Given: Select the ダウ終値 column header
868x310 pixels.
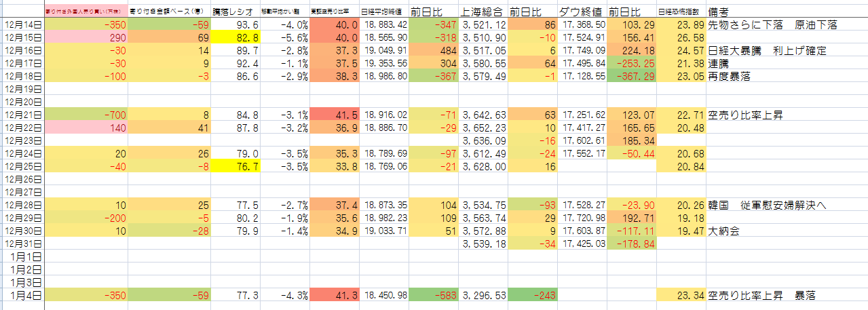Looking at the screenshot, I should (x=582, y=12).
